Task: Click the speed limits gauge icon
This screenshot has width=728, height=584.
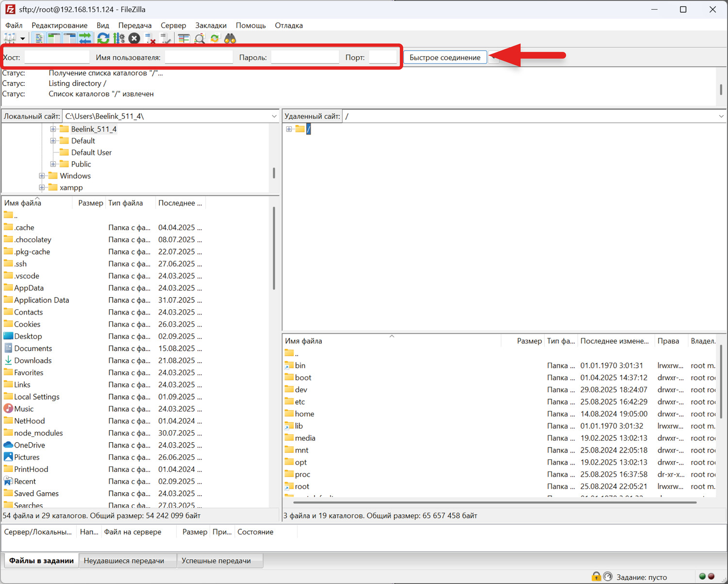Action: (x=608, y=577)
